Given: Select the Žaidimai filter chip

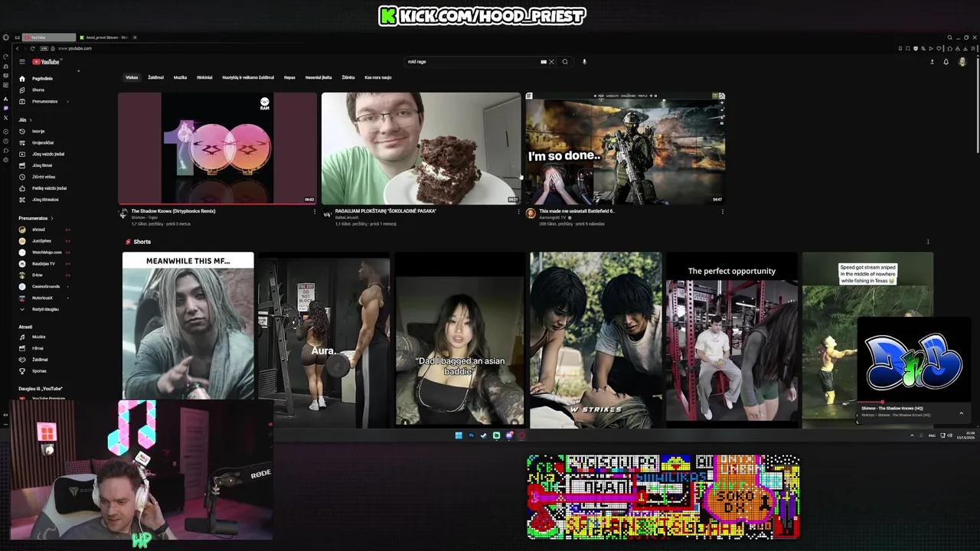Looking at the screenshot, I should pos(155,77).
